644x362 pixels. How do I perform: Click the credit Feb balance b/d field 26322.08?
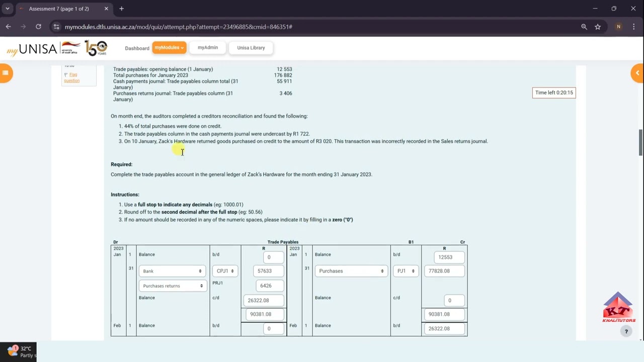(444, 328)
